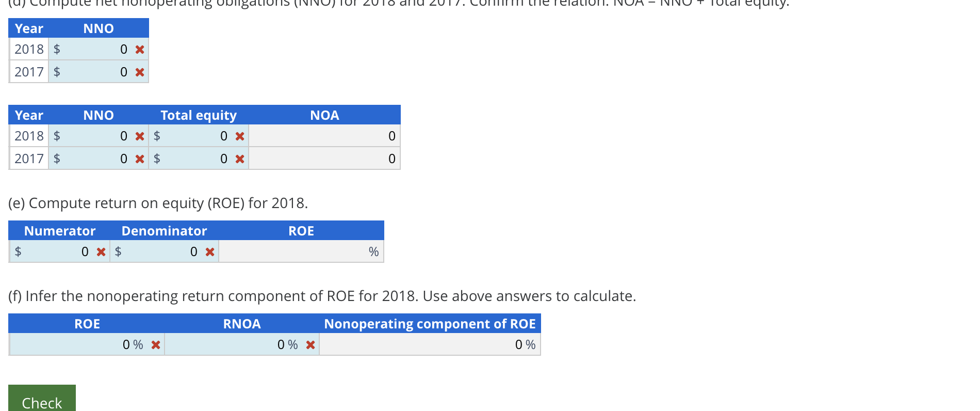The image size is (980, 411).
Task: Click the Nonoperating component of ROE cell
Action: pos(430,344)
